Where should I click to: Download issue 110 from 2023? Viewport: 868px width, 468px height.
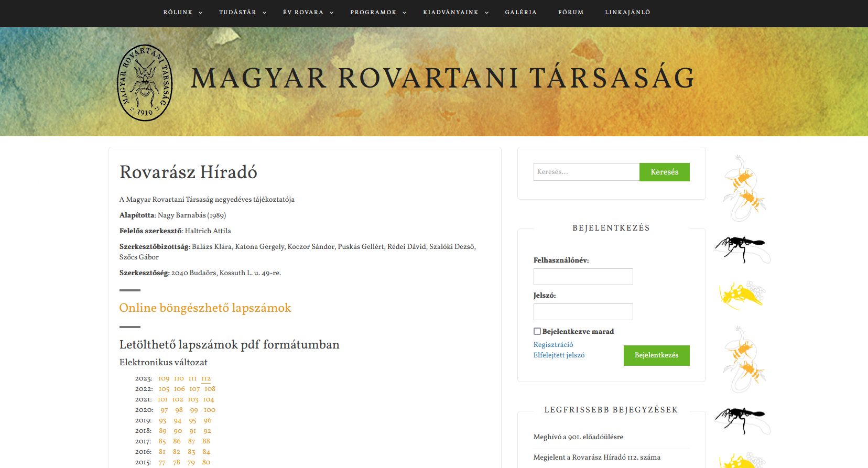point(179,378)
